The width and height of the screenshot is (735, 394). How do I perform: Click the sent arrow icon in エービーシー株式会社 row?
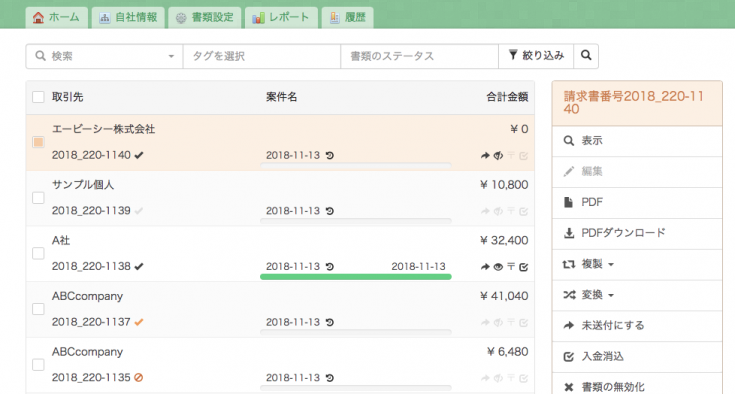(485, 156)
